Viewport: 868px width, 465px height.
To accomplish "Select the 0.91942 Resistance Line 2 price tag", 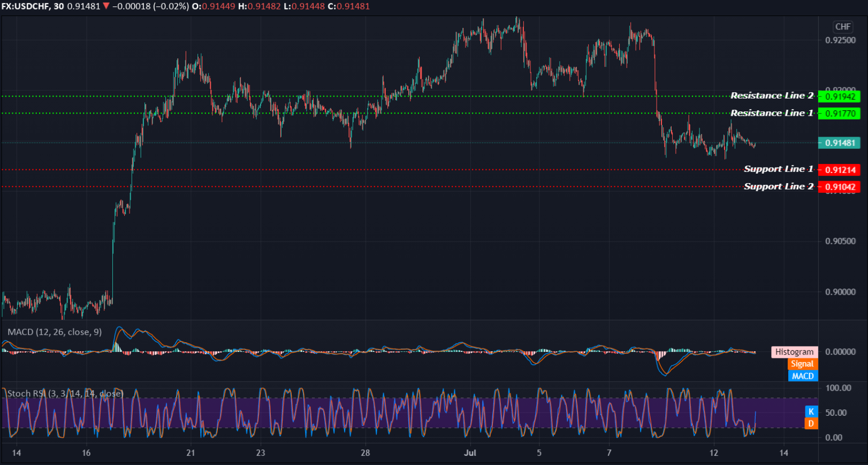I will pos(840,96).
